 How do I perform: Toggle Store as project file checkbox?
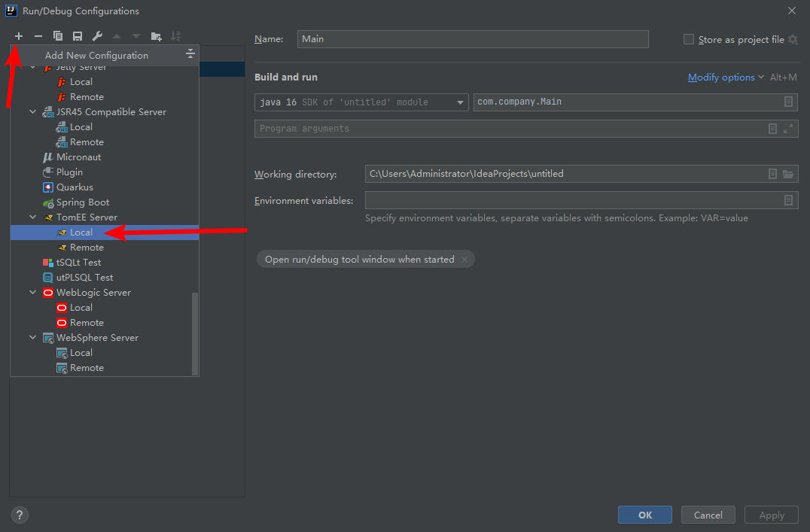(x=689, y=39)
